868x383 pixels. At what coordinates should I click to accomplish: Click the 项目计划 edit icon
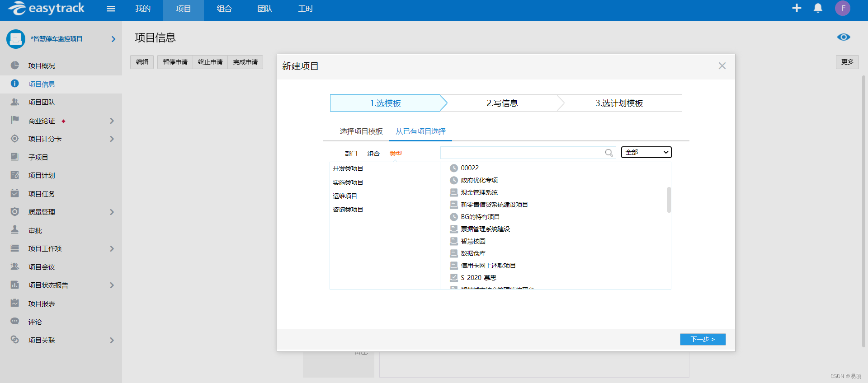click(x=15, y=175)
